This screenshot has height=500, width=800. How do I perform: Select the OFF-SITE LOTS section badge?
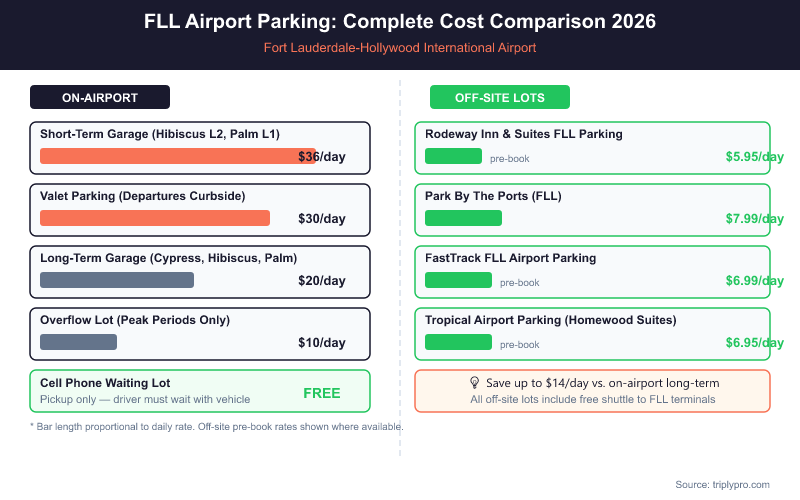[500, 97]
